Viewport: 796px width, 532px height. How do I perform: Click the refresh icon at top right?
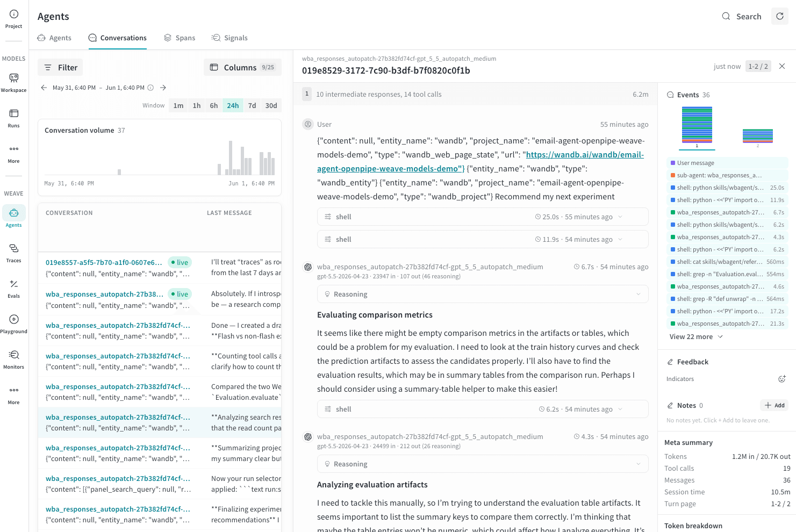(780, 16)
